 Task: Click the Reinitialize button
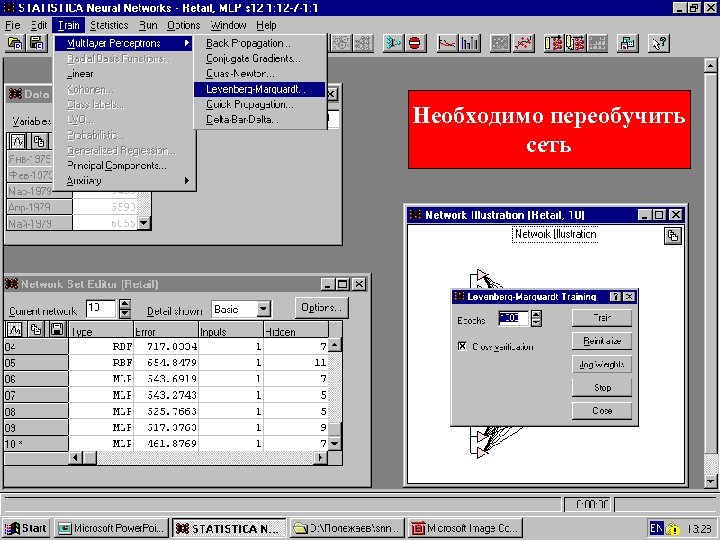click(x=602, y=341)
